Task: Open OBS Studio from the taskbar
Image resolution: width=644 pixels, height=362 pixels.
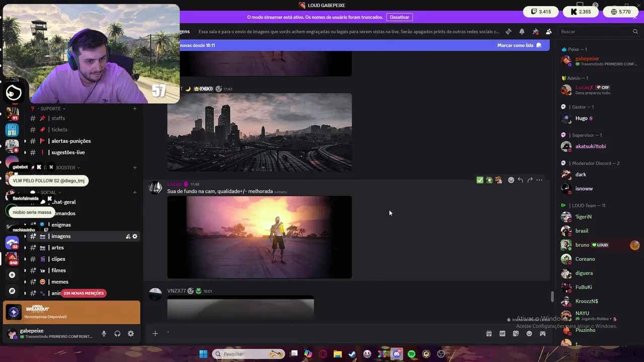Action: pyautogui.click(x=441, y=354)
